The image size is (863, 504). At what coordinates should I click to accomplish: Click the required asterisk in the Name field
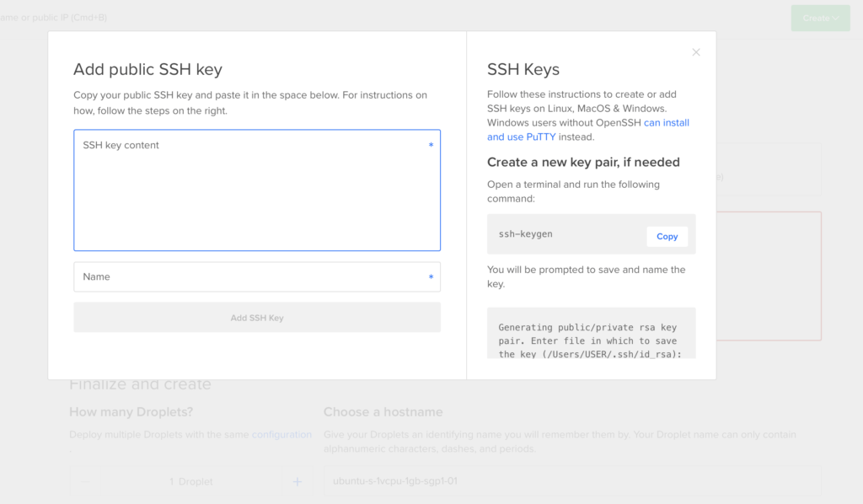coord(431,277)
